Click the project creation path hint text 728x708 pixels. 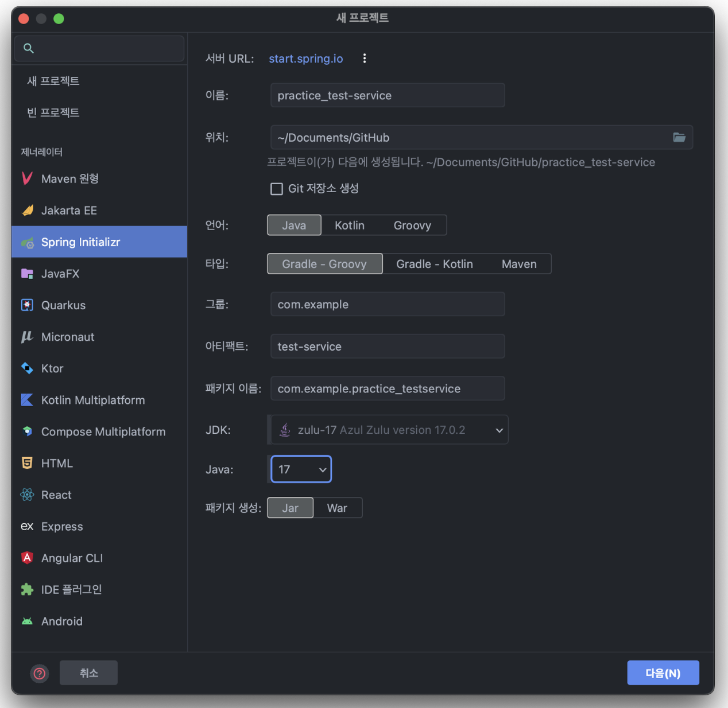[x=461, y=162]
